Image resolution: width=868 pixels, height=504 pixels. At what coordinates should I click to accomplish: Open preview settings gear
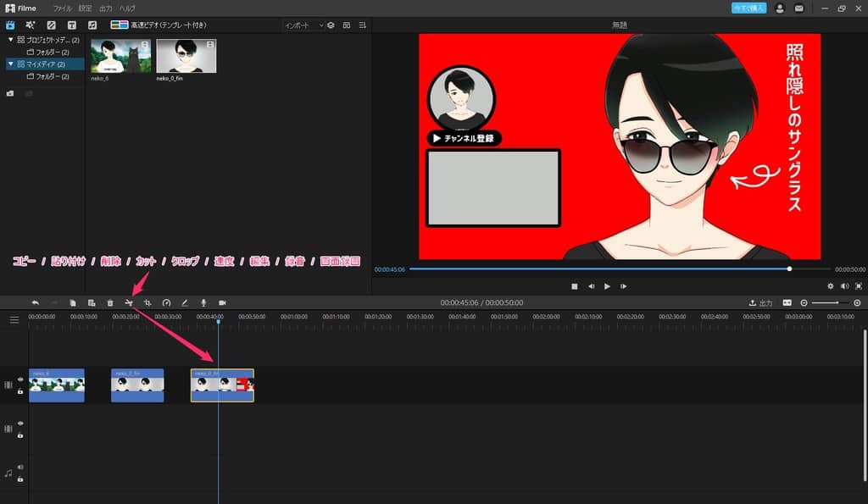[x=831, y=286]
